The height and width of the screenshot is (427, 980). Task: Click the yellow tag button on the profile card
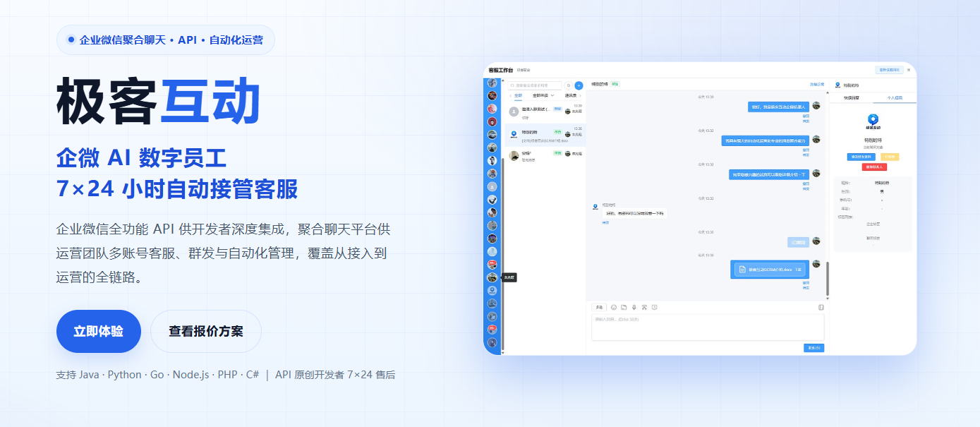pyautogui.click(x=889, y=157)
